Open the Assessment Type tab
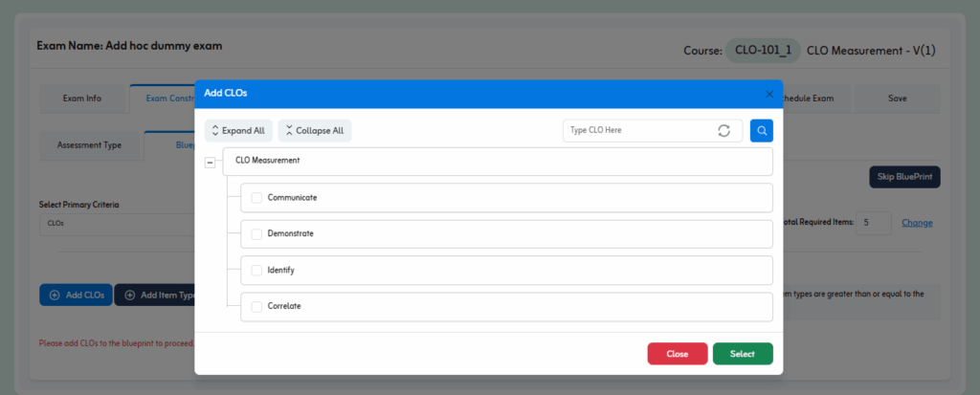 [89, 145]
